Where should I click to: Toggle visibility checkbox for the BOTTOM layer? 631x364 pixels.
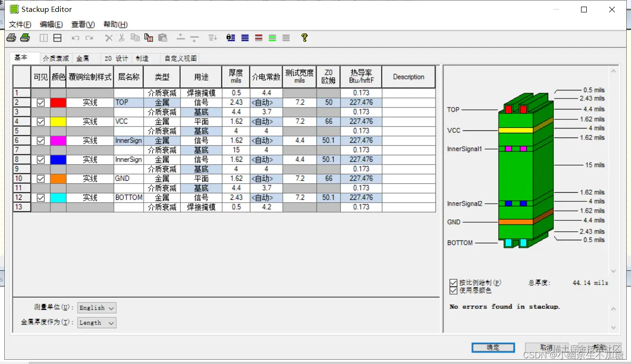41,197
